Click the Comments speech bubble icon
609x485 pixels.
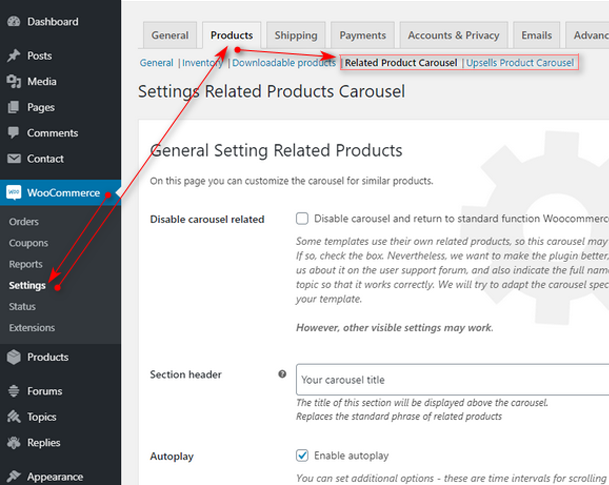pos(14,133)
